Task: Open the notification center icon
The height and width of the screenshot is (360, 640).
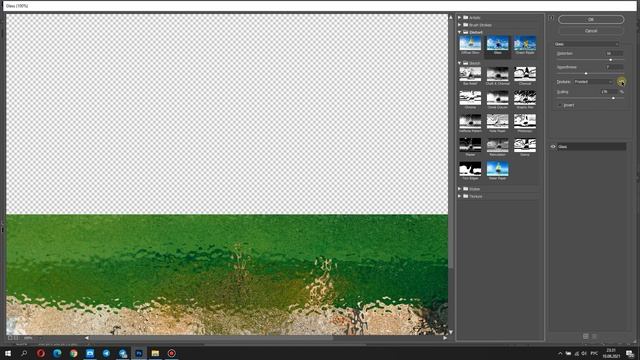Action: pyautogui.click(x=630, y=353)
